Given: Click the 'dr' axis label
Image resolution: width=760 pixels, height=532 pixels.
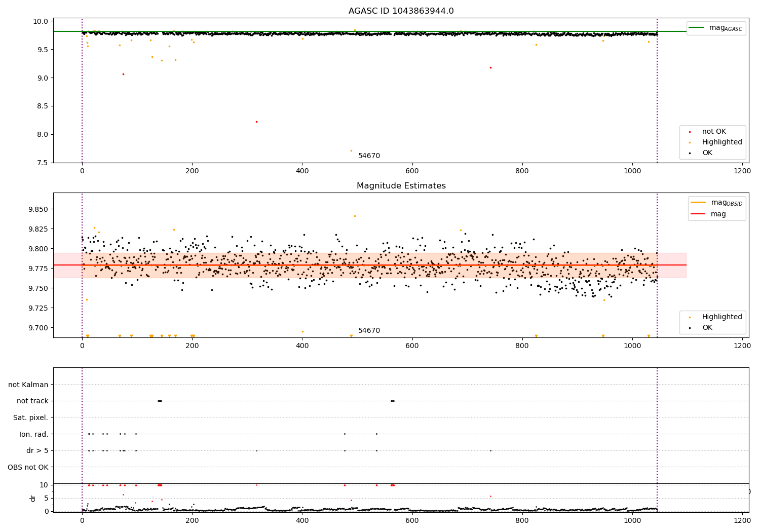Looking at the screenshot, I should pyautogui.click(x=33, y=498).
